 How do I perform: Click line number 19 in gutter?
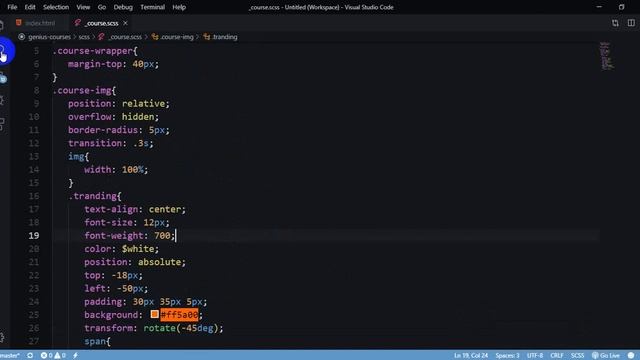[x=34, y=236]
